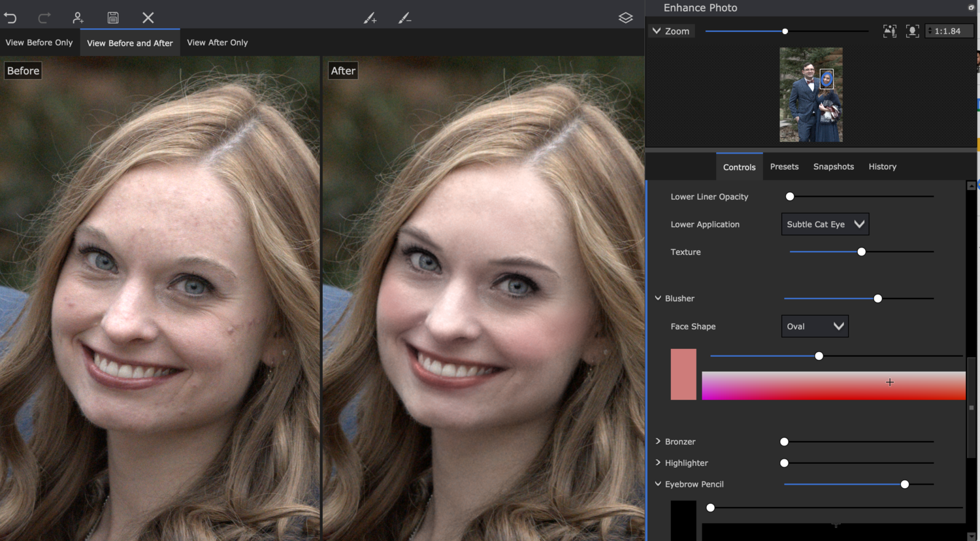This screenshot has height=541, width=980.
Task: Click the After label on image
Action: click(343, 71)
